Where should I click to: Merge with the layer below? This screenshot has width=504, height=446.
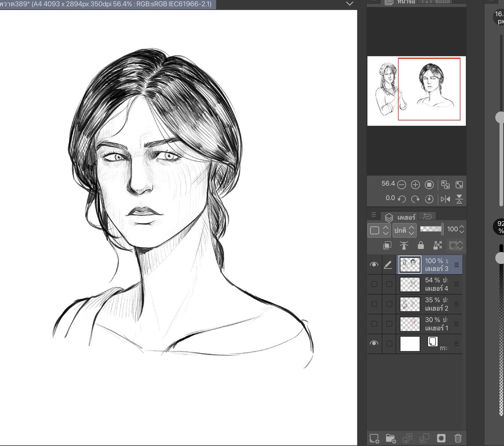tap(424, 438)
